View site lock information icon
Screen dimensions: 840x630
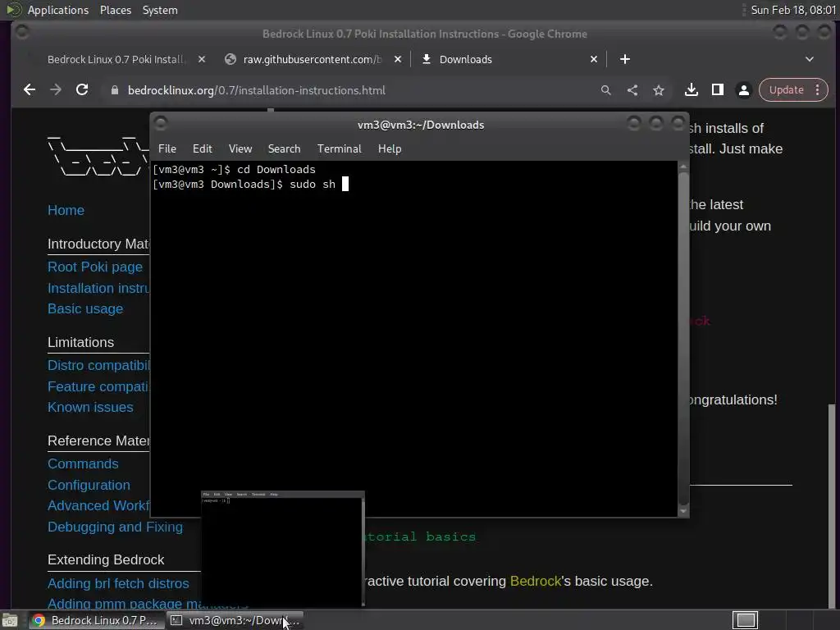point(114,90)
